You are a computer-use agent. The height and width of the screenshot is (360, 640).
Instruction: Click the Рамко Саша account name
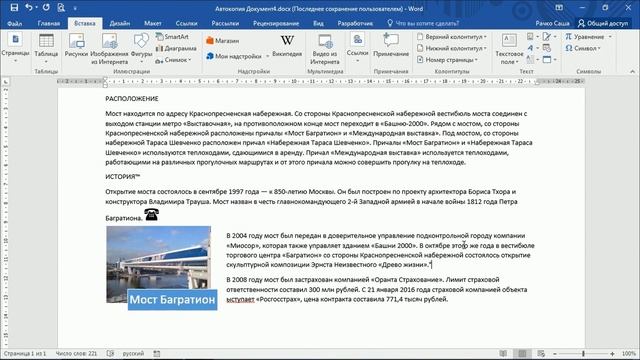[552, 23]
